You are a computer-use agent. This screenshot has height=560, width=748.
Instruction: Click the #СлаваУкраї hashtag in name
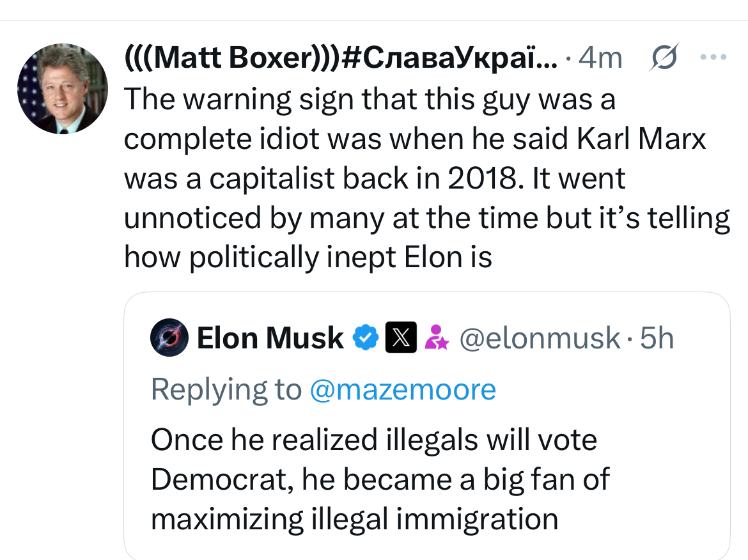pos(449,58)
